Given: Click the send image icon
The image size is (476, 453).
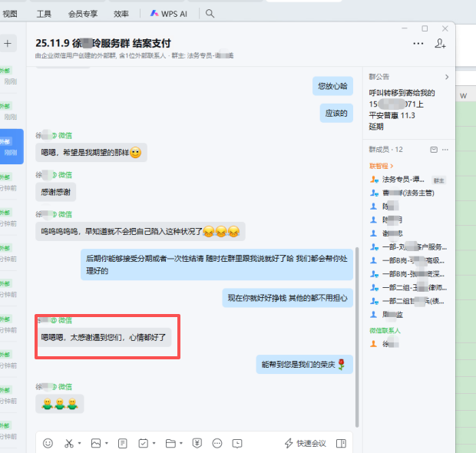Looking at the screenshot, I should tap(96, 443).
